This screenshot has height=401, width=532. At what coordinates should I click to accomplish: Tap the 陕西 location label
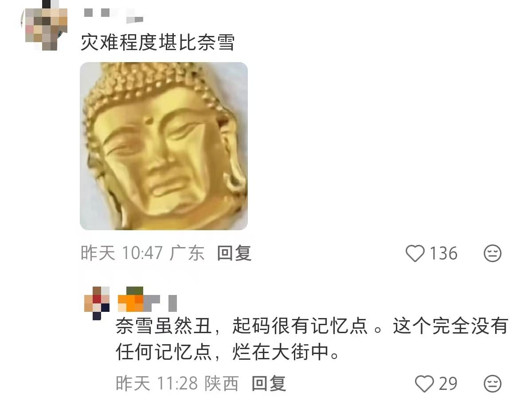point(222,383)
